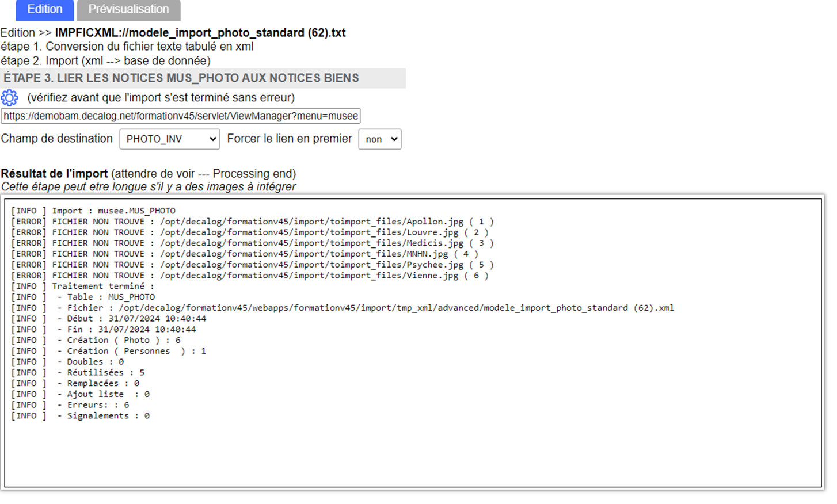Open the Prévisualisation tab

[128, 9]
